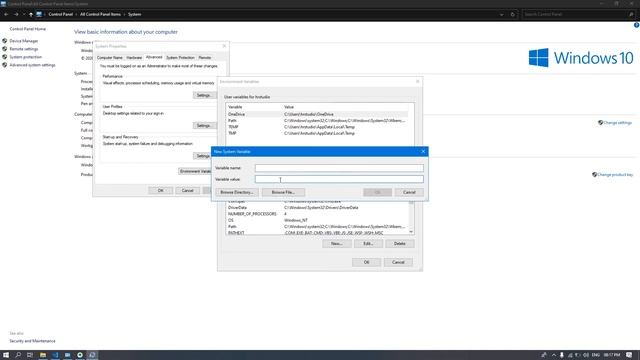Switch to Remote tab in System Properties
Image resolution: width=640 pixels, height=360 pixels.
point(205,58)
